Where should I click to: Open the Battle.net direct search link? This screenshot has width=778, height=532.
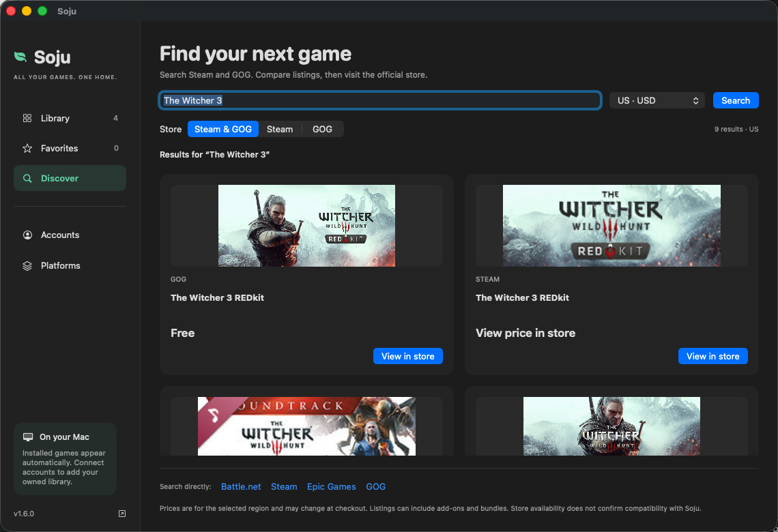pyautogui.click(x=241, y=487)
